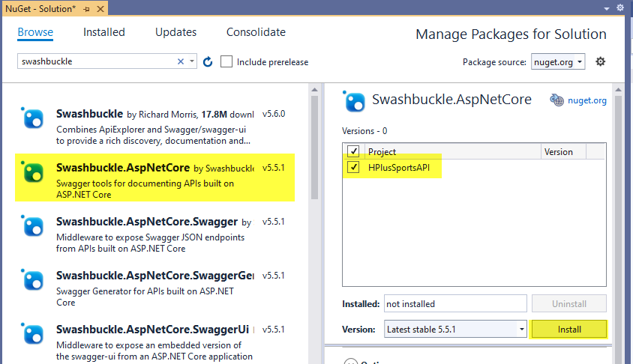The image size is (633, 364).
Task: Expand the Version dropdown list
Action: (522, 329)
